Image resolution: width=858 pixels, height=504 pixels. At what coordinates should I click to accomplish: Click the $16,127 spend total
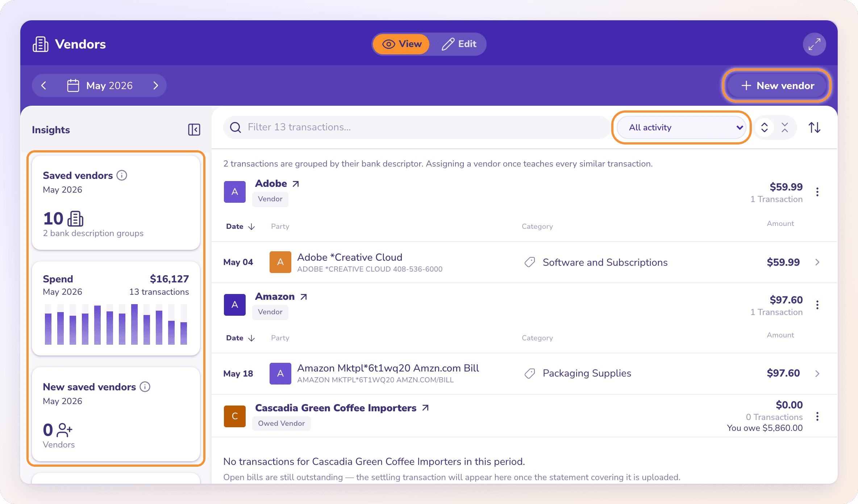point(169,279)
